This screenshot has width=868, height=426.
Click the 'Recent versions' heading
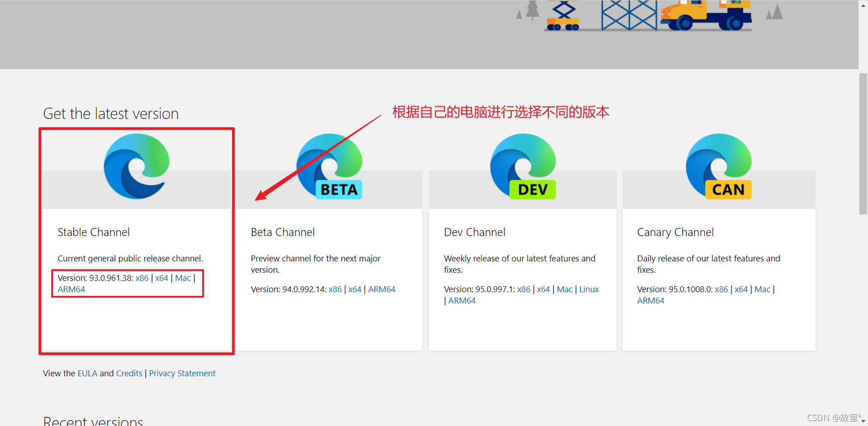click(93, 421)
